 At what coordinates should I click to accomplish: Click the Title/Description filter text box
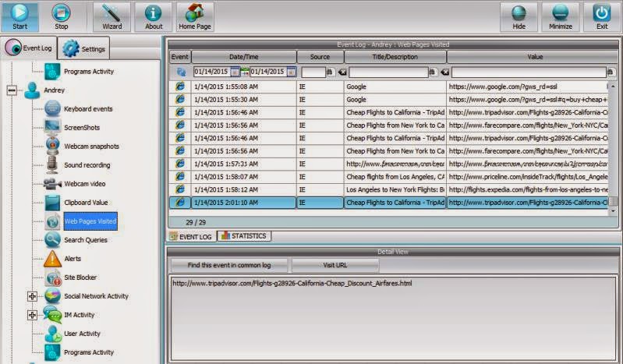(388, 72)
